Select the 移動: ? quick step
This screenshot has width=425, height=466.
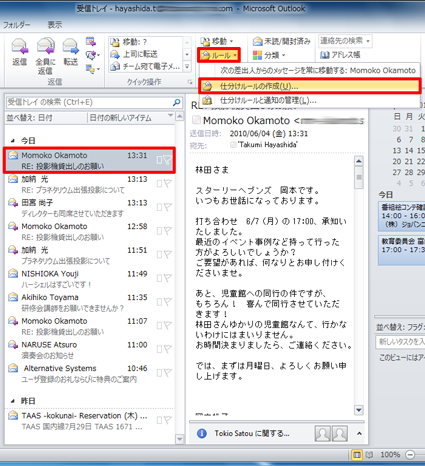point(145,42)
